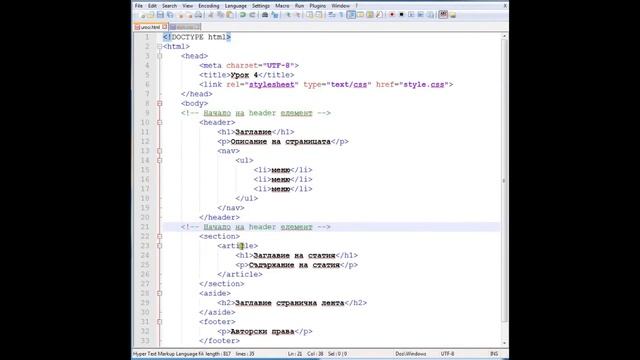
Task: Switch to the urco.html tab
Action: click(151, 27)
